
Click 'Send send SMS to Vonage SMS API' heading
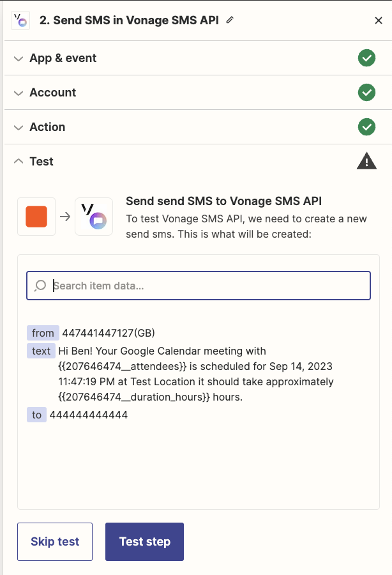(224, 201)
